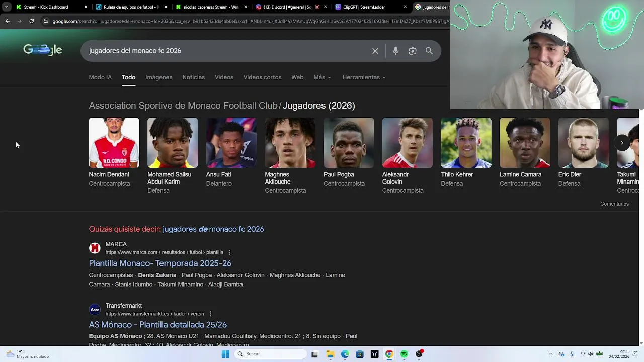Click the Windows taskbar Buscar search box
Screen dimensions: 644x362
272,354
